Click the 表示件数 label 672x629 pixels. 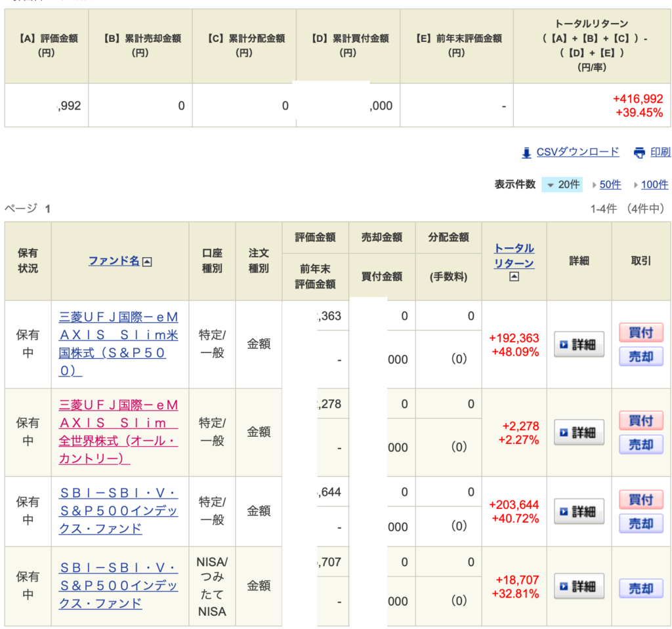(515, 185)
